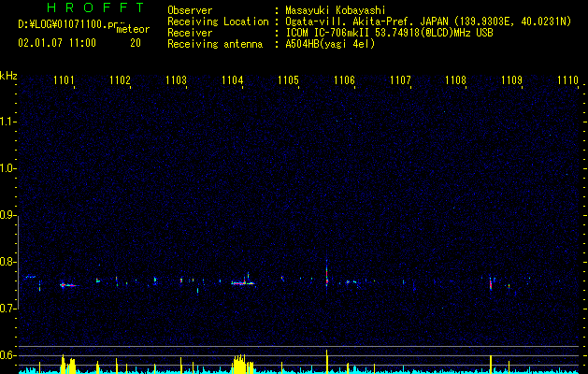Click the Receiving Location label
This screenshot has width=588, height=374.
pos(218,22)
